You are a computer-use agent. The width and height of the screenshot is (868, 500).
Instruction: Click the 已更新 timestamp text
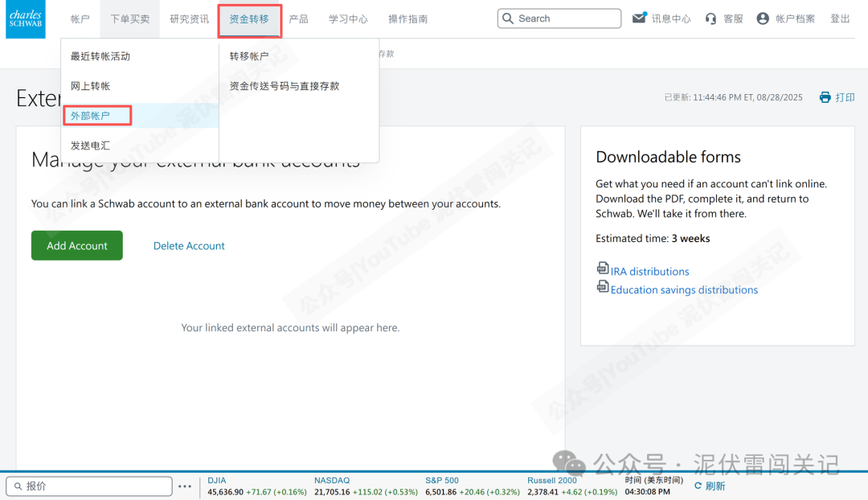[x=733, y=97]
